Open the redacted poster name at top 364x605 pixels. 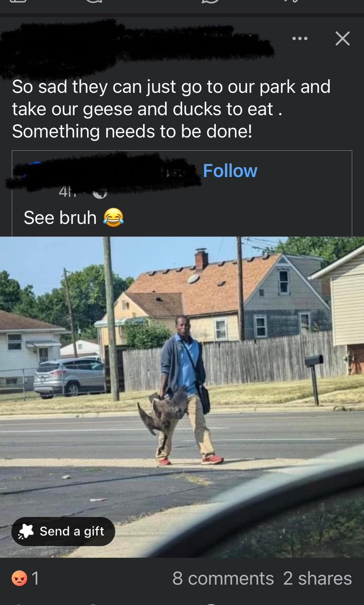point(135,46)
